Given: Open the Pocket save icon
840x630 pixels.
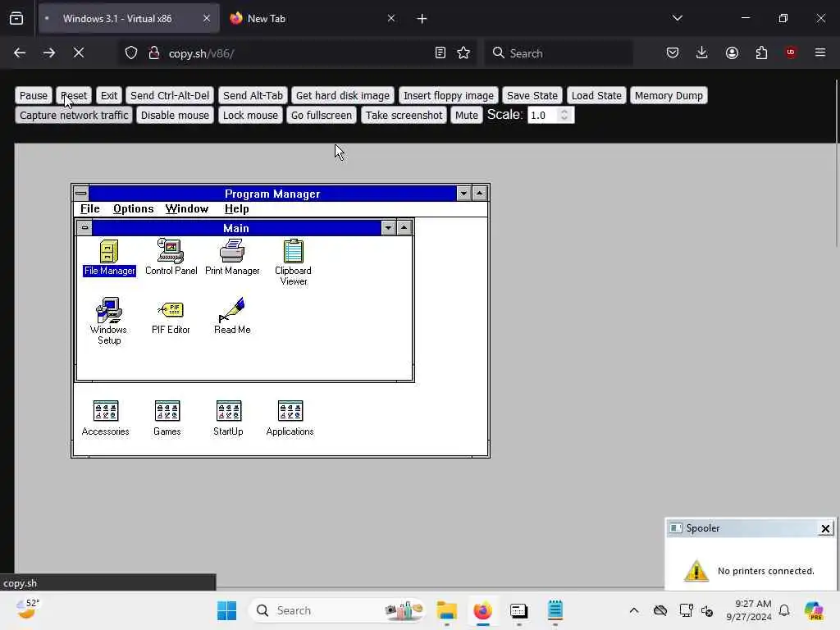Looking at the screenshot, I should click(x=673, y=52).
